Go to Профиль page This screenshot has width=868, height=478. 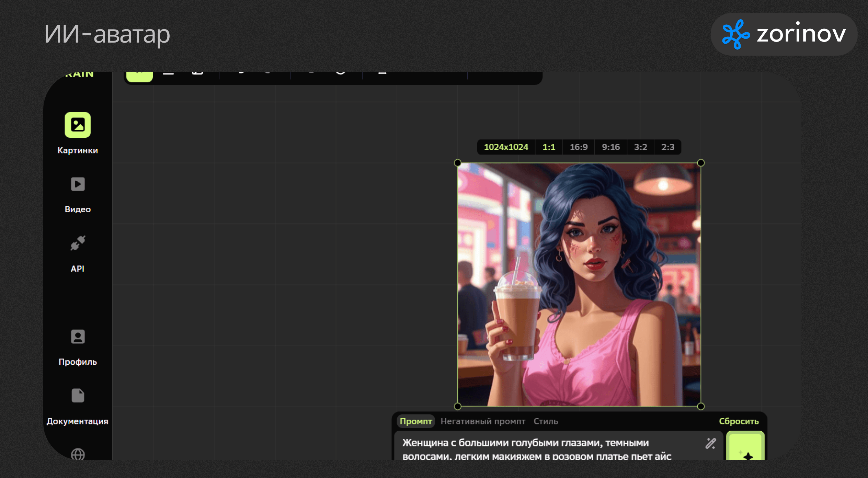(78, 337)
